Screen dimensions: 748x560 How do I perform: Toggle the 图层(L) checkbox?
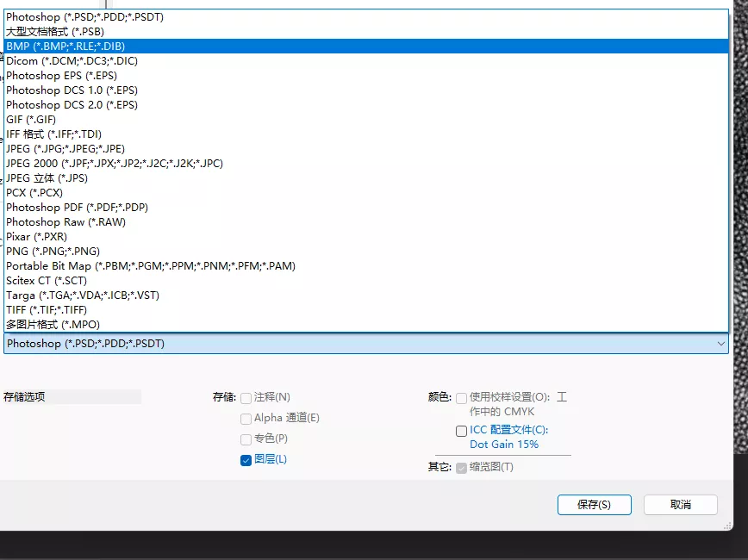[246, 460]
